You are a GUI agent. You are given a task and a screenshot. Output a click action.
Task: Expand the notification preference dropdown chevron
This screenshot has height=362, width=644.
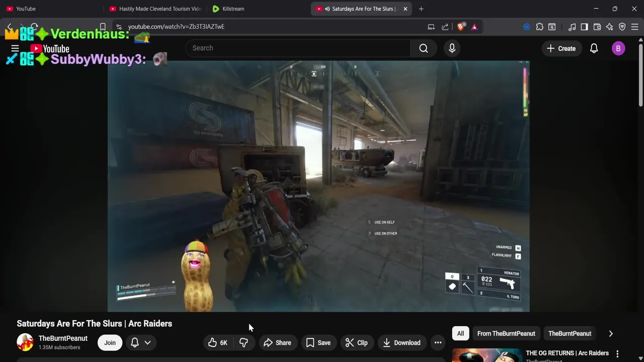coord(147,343)
